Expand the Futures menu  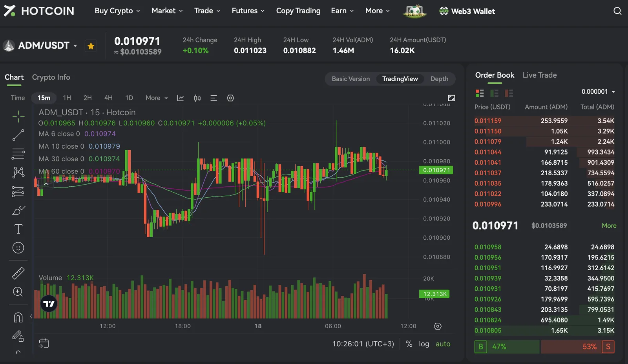point(248,11)
